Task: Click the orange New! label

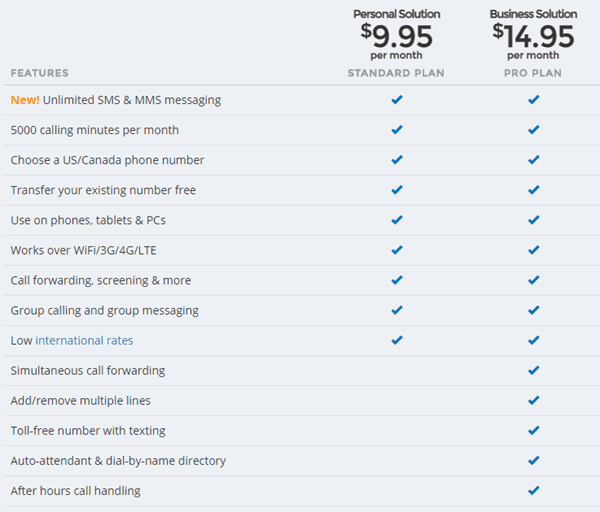Action: 25,100
